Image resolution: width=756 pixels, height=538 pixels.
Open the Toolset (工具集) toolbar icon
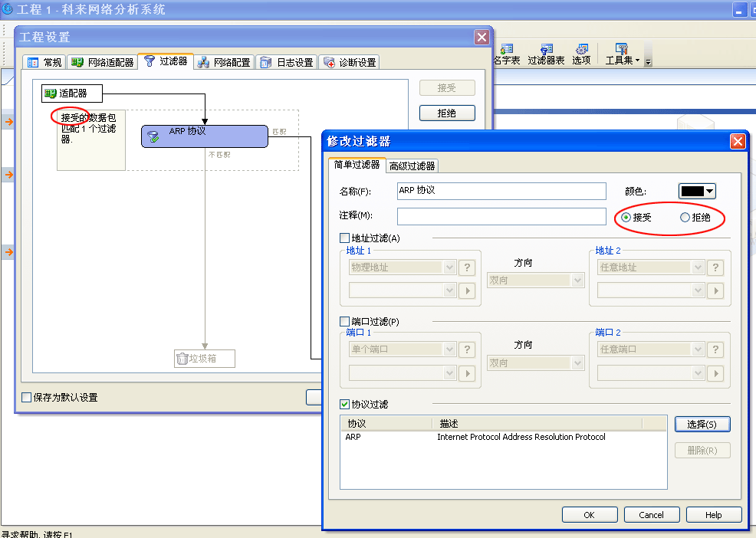623,54
